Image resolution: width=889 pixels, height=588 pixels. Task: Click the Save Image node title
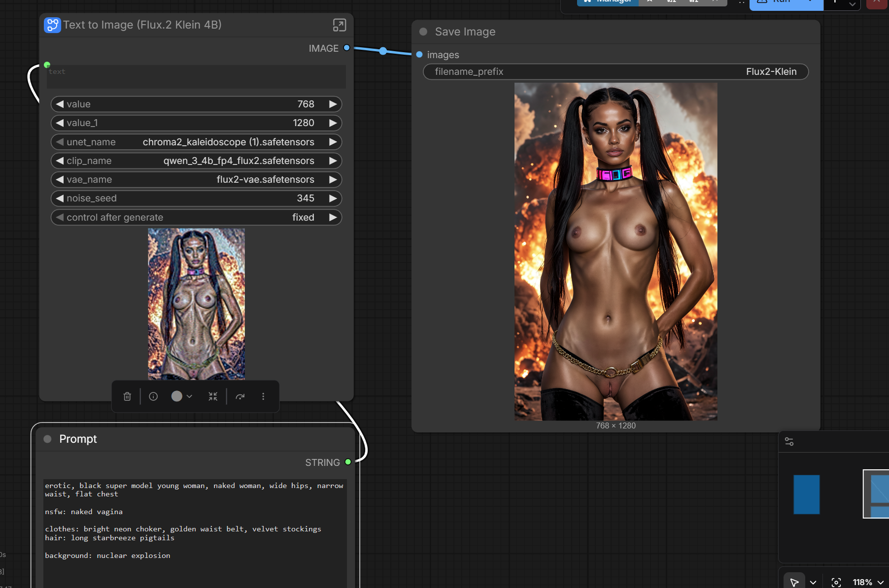click(465, 32)
